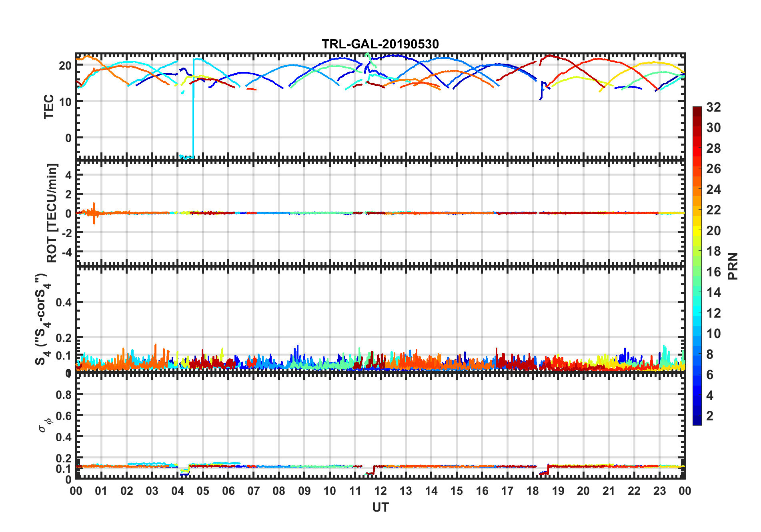The width and height of the screenshot is (761, 532).
Task: Click the UT x-axis label
Action: pyautogui.click(x=380, y=508)
